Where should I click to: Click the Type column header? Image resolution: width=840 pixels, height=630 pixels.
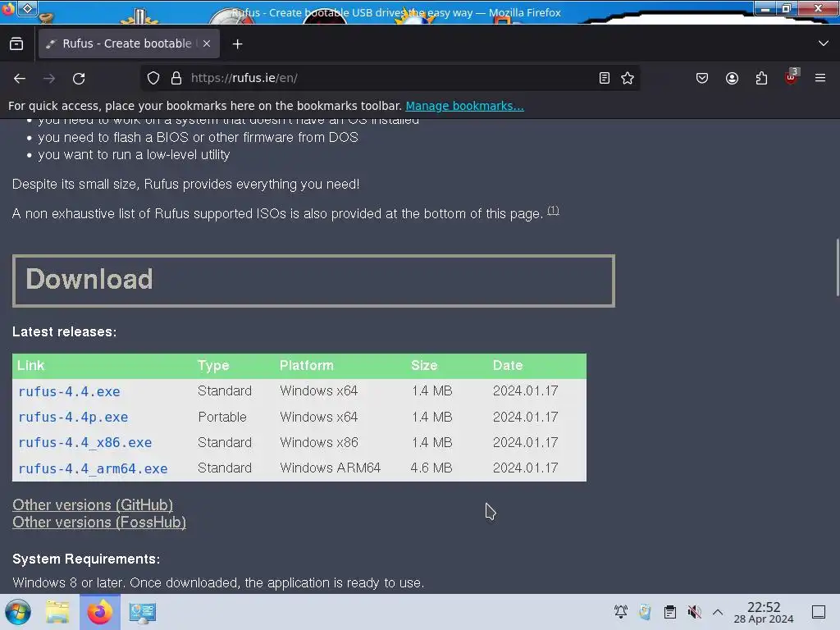[x=213, y=365]
